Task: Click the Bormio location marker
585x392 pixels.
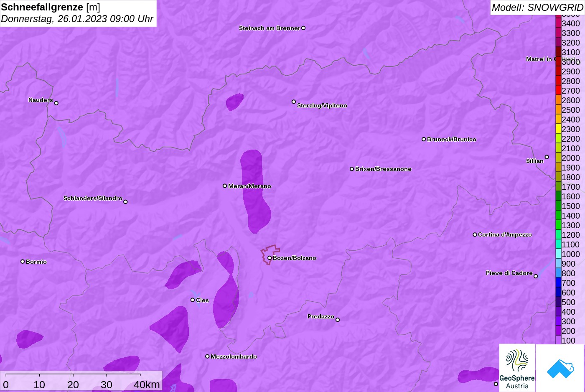Action: point(23,262)
